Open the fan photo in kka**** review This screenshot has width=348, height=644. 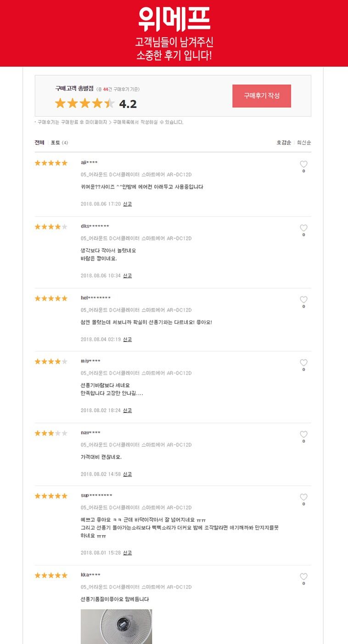[116, 627]
